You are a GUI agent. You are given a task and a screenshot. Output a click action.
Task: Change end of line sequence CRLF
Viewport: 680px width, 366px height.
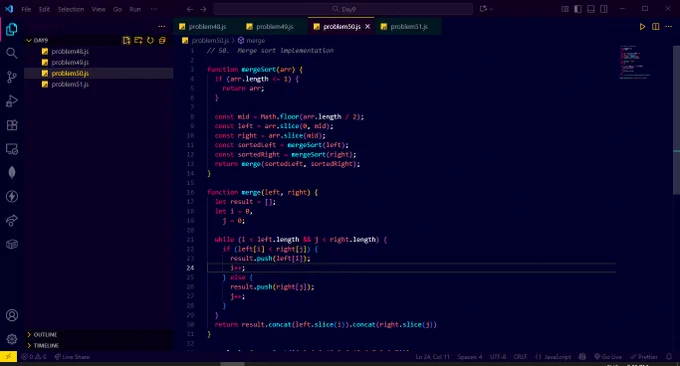point(520,357)
